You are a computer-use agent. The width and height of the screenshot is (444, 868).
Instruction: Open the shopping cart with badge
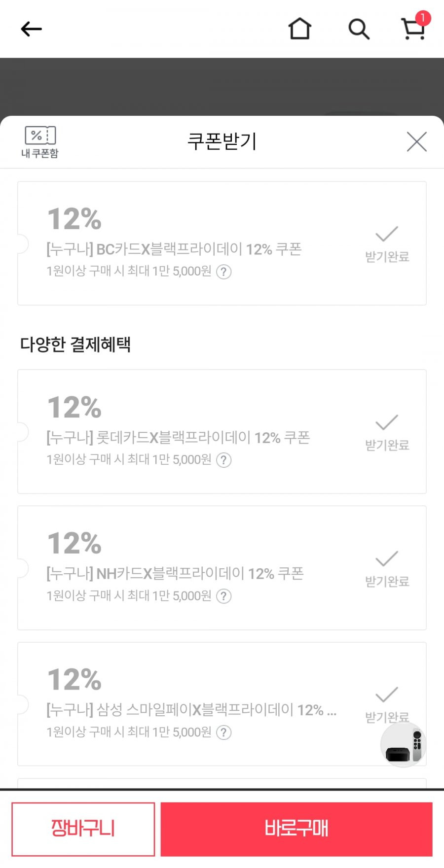pos(414,27)
